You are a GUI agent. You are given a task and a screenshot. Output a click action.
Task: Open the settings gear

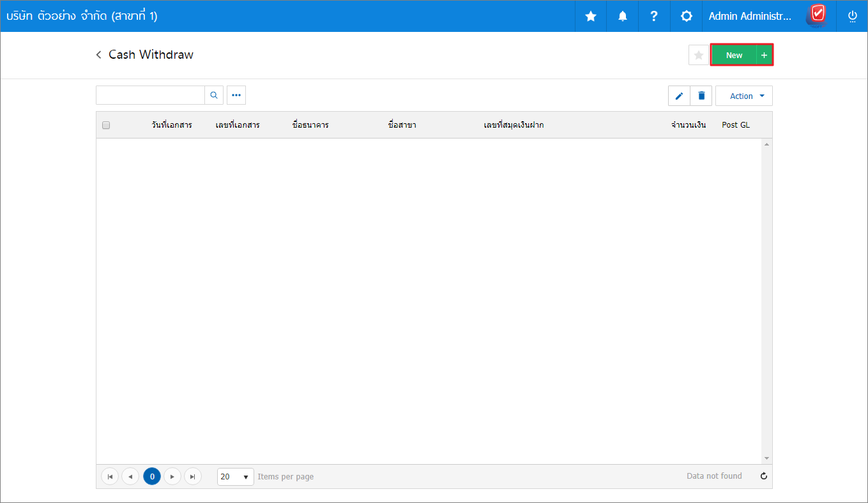click(687, 16)
